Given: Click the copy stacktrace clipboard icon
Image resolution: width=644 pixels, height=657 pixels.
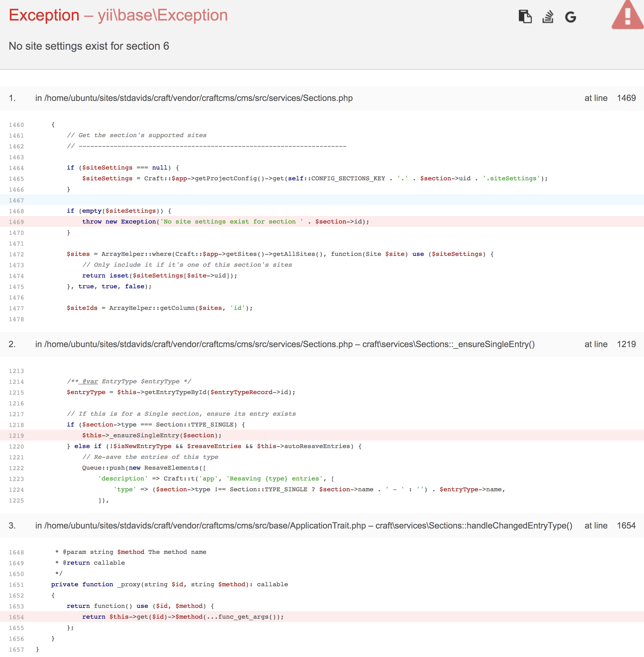Looking at the screenshot, I should point(525,16).
